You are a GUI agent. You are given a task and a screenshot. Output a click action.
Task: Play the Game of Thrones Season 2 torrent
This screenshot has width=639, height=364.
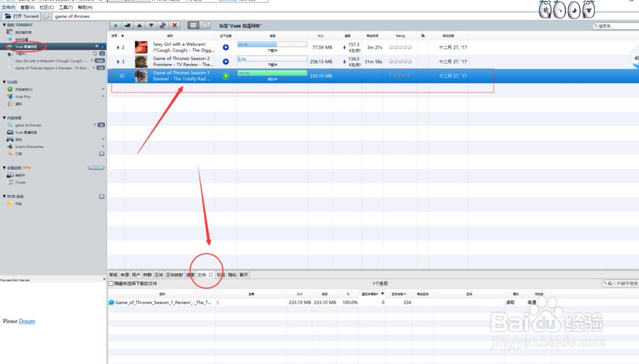coord(226,61)
